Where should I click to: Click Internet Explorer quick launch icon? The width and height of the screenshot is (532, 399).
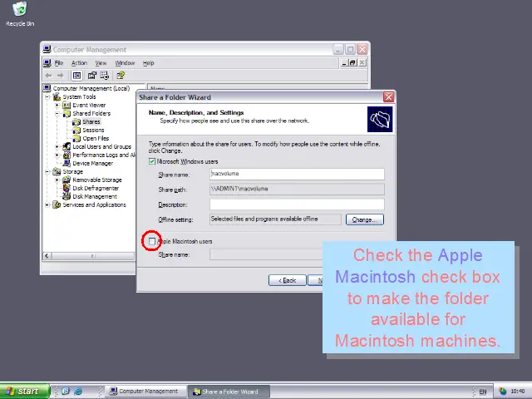tap(77, 391)
